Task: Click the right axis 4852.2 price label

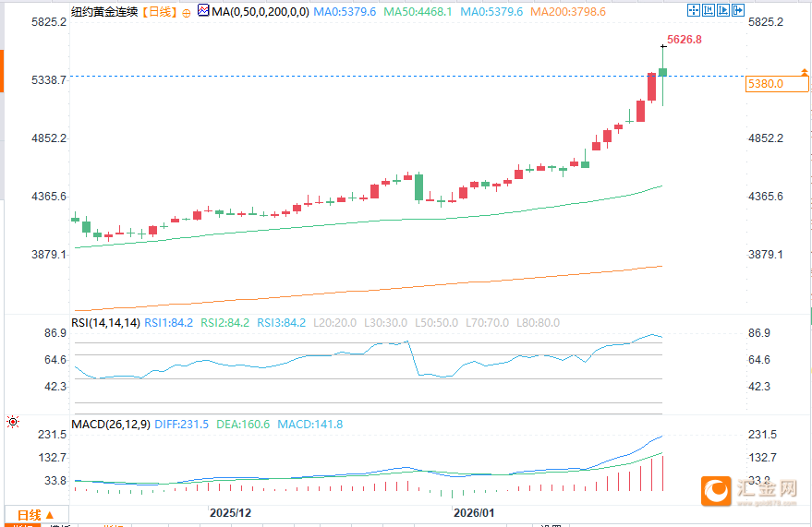Action: 766,138
